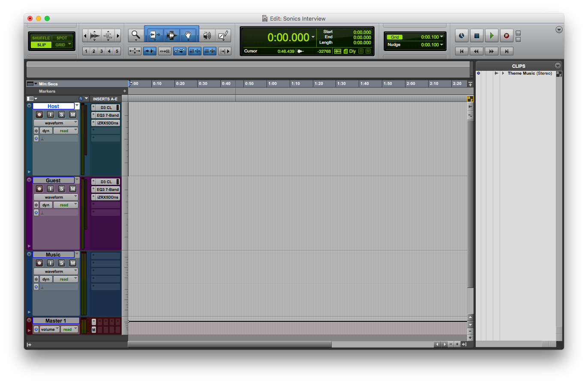Recall zoom preset 3
This screenshot has height=384, width=588.
[x=101, y=51]
